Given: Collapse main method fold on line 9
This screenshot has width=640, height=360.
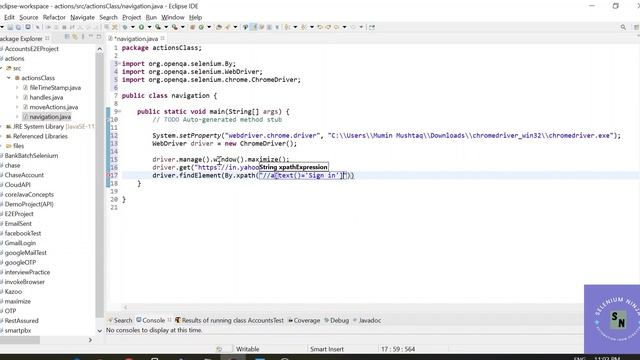Looking at the screenshot, I should (x=120, y=111).
